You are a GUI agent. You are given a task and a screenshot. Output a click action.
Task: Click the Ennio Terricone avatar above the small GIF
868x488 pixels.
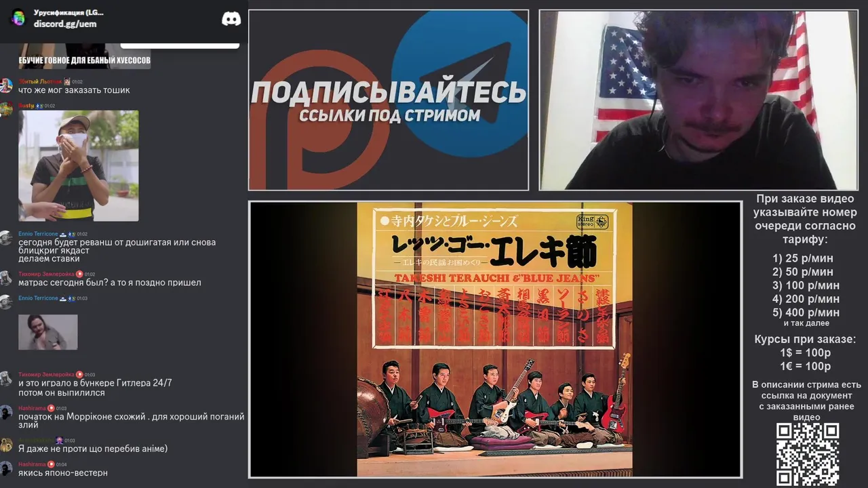[6, 302]
